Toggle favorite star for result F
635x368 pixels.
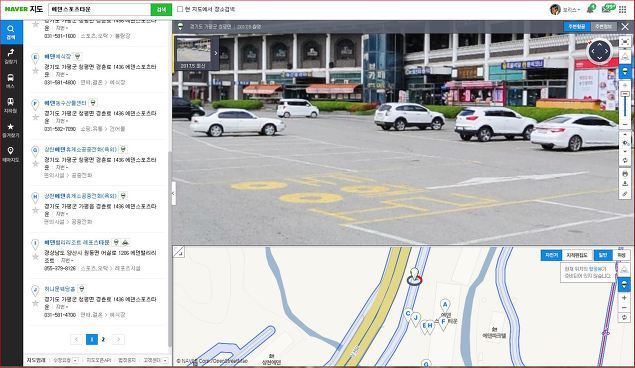(36, 117)
